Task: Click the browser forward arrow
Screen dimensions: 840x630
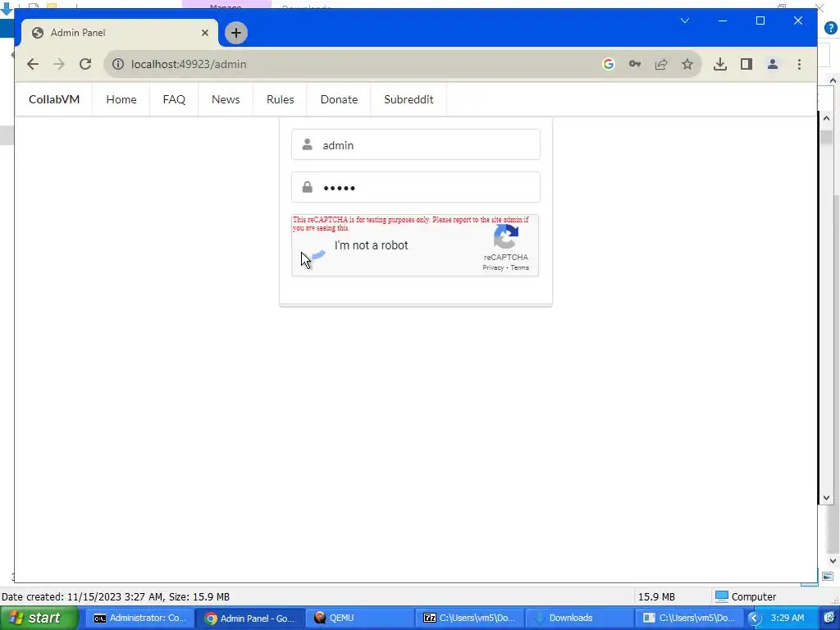Action: (x=59, y=64)
